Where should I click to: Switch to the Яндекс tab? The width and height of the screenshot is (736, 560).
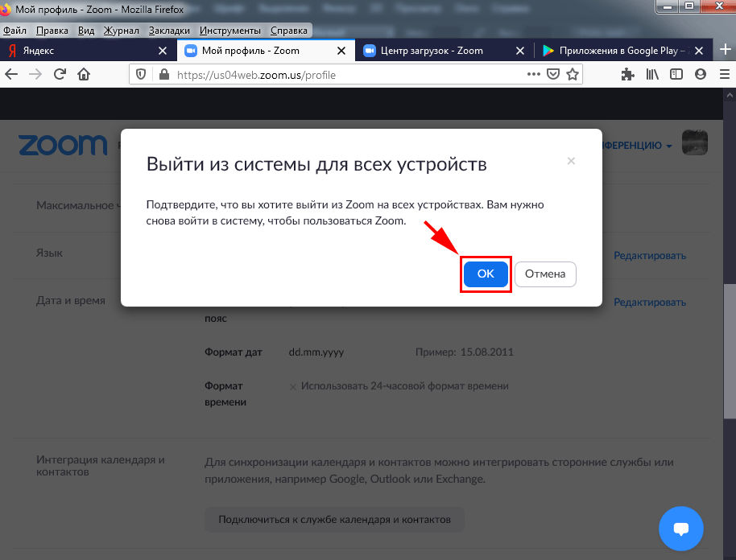(x=81, y=51)
